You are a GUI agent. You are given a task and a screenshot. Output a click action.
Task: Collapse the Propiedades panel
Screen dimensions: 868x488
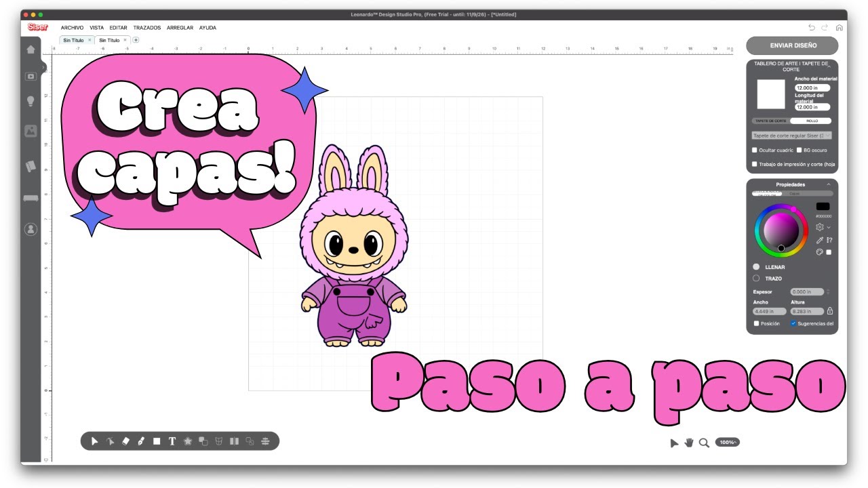coord(829,184)
